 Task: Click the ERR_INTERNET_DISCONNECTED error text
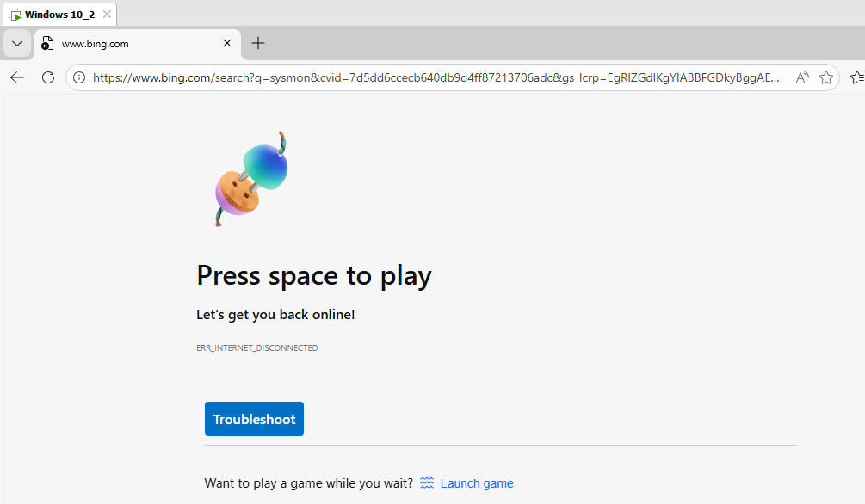point(257,348)
